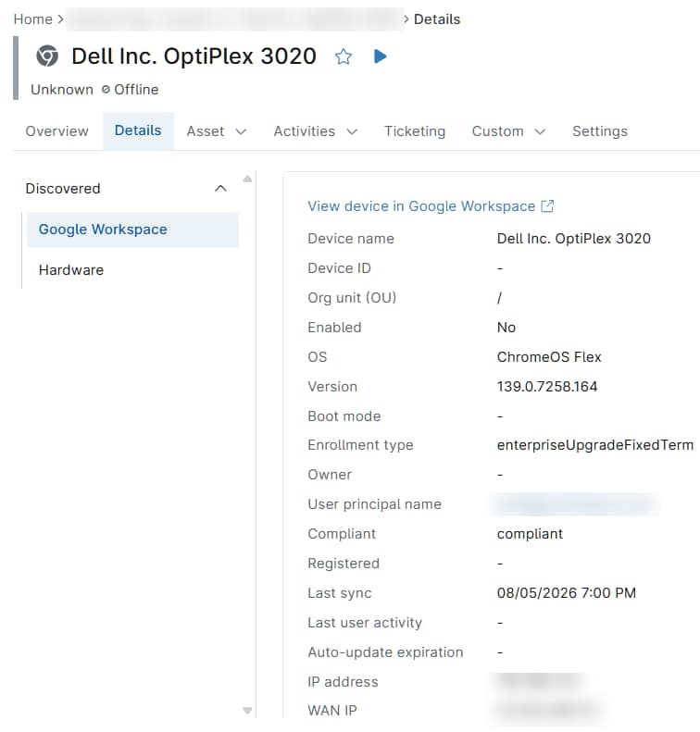Image resolution: width=700 pixels, height=732 pixels.
Task: Click the favorite star icon
Action: (x=344, y=56)
